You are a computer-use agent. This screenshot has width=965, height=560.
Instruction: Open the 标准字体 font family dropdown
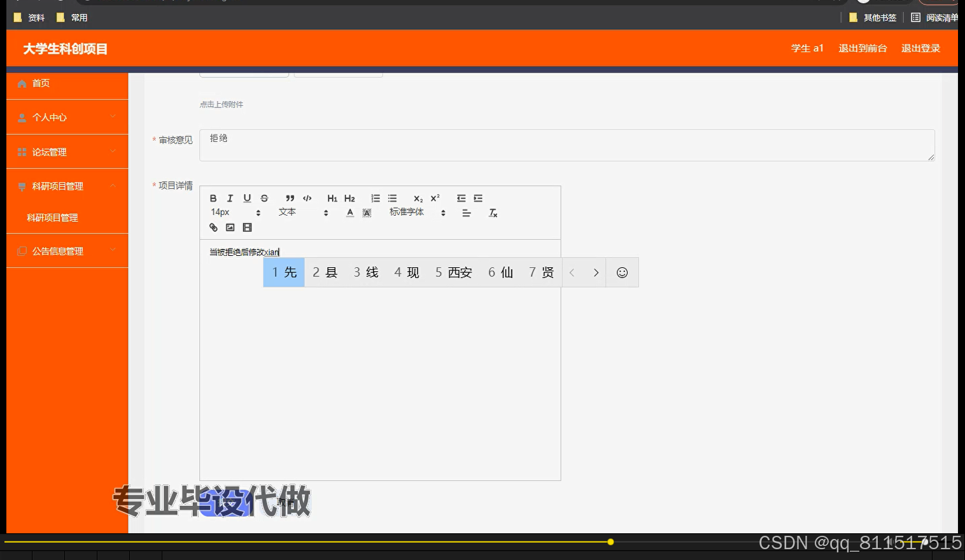pyautogui.click(x=418, y=213)
